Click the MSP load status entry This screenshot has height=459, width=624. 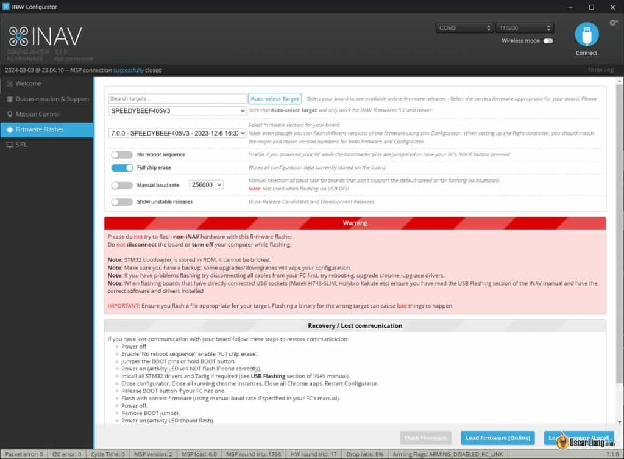(x=199, y=454)
